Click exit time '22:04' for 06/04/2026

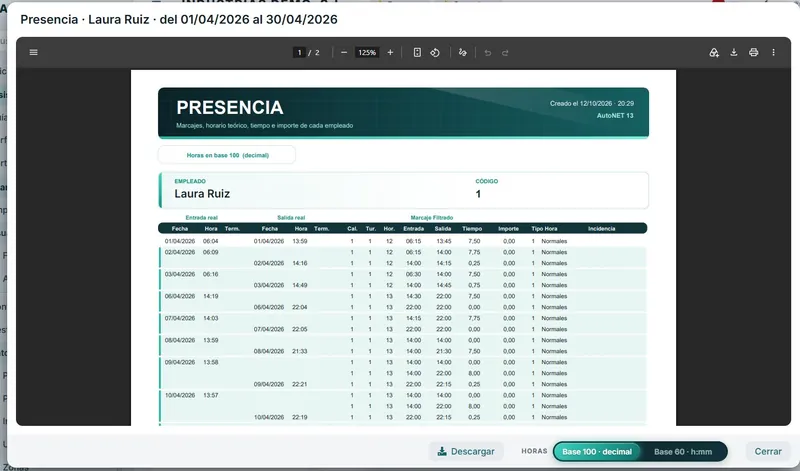click(x=300, y=307)
